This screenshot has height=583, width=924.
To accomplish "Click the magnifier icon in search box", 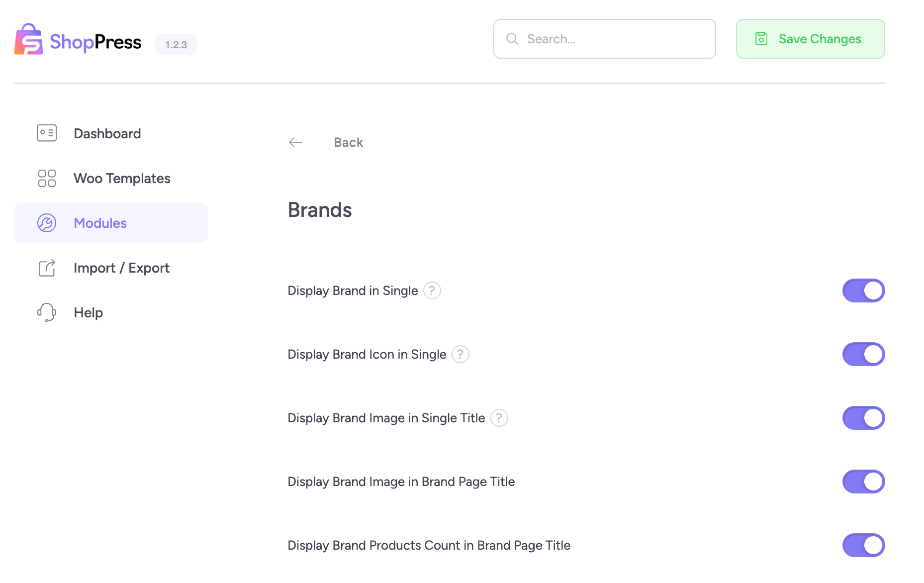I will (512, 39).
